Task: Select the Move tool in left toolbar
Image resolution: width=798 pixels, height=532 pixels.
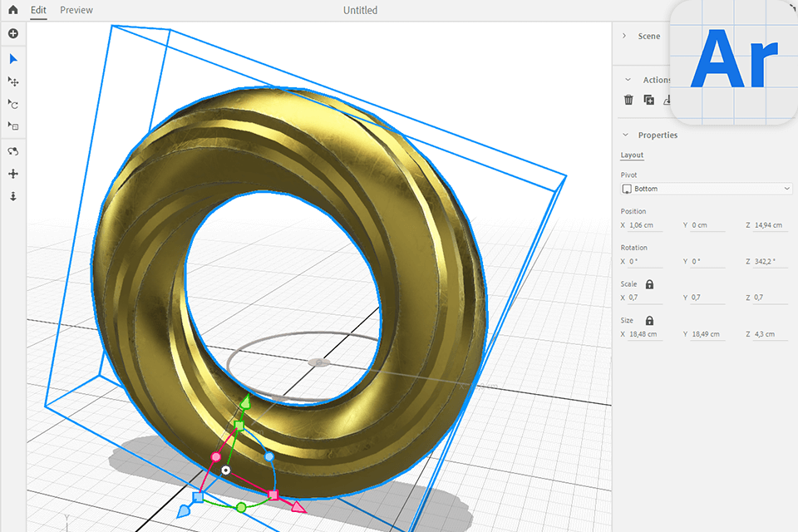Action: [12, 81]
